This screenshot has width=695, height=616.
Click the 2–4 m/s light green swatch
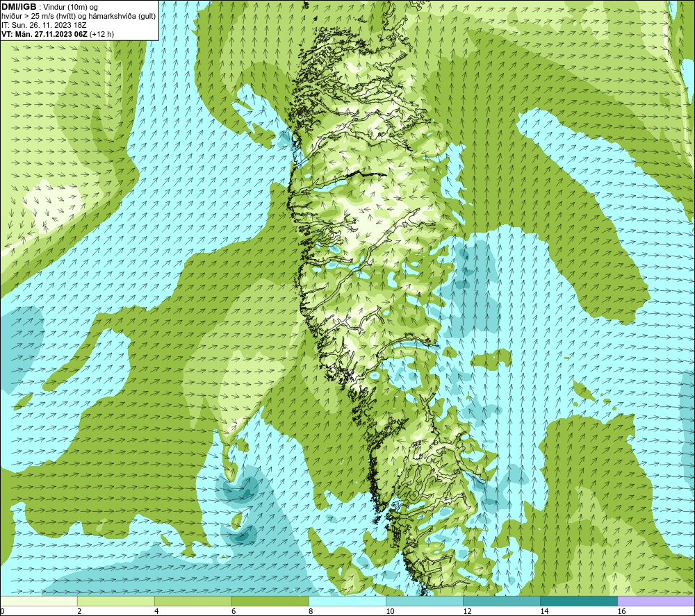pyautogui.click(x=115, y=601)
